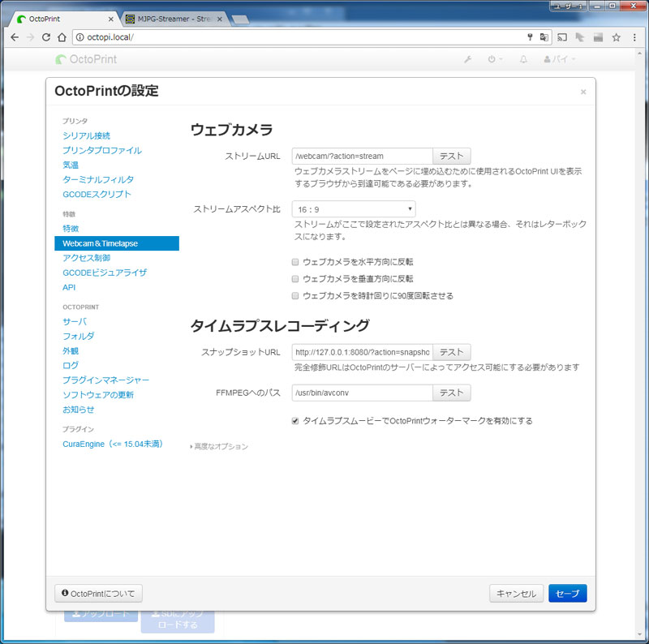This screenshot has height=644, width=649.
Task: Click the スナップショットURL input field
Action: coord(362,352)
